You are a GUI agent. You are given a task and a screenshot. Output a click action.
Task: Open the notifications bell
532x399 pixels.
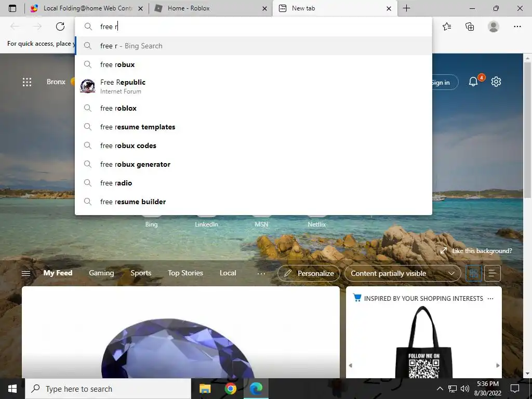click(473, 82)
